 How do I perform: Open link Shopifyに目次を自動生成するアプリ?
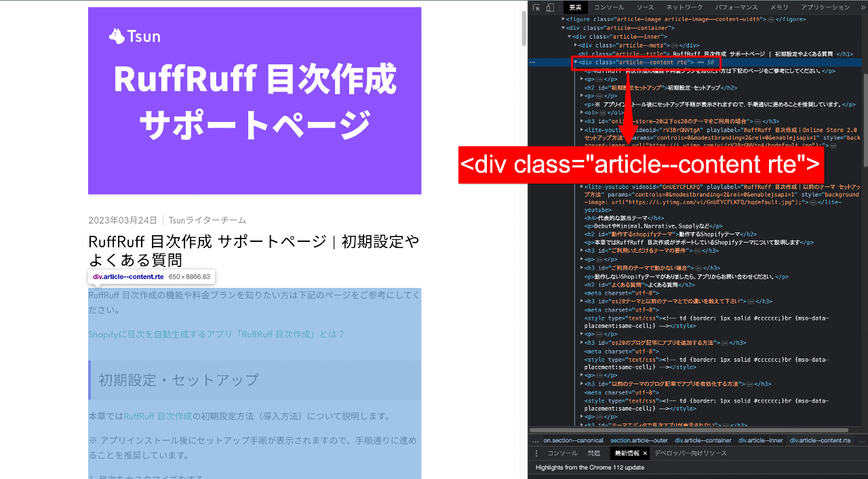click(x=217, y=334)
